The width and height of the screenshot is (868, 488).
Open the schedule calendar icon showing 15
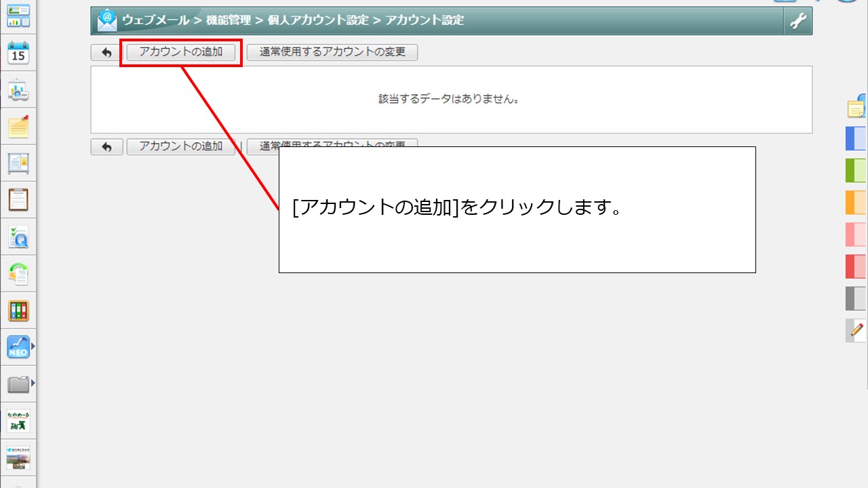pyautogui.click(x=18, y=53)
